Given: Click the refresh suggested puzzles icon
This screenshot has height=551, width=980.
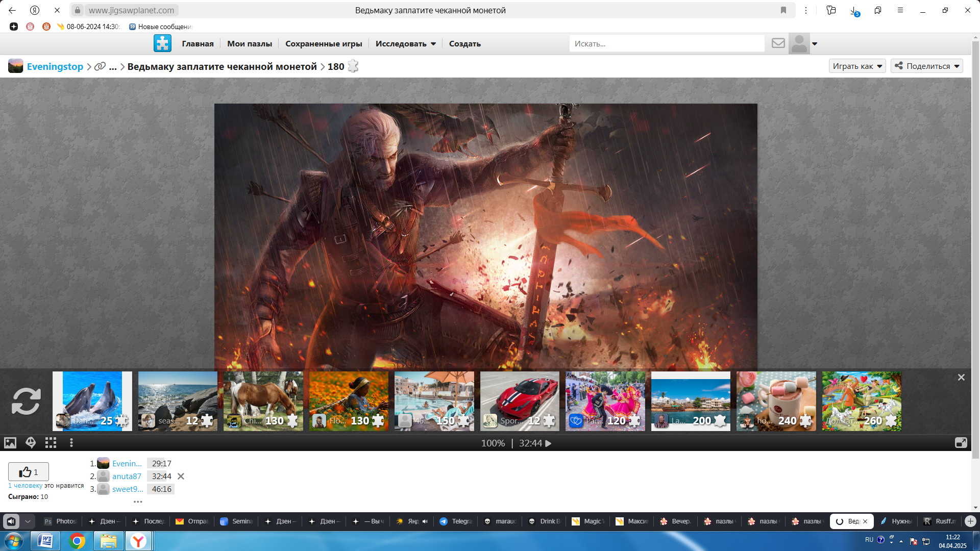Looking at the screenshot, I should tap(26, 401).
